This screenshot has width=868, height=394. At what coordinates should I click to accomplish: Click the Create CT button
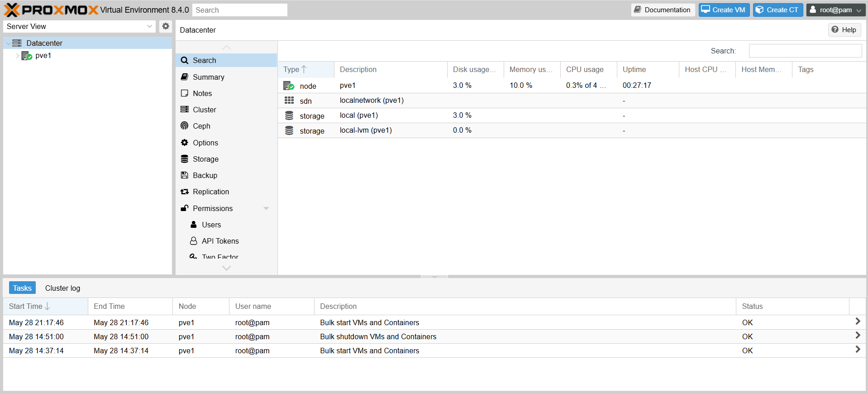778,10
